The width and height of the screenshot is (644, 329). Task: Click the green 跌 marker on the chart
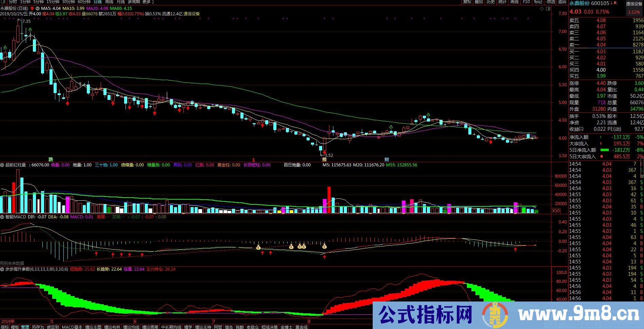click(x=51, y=159)
